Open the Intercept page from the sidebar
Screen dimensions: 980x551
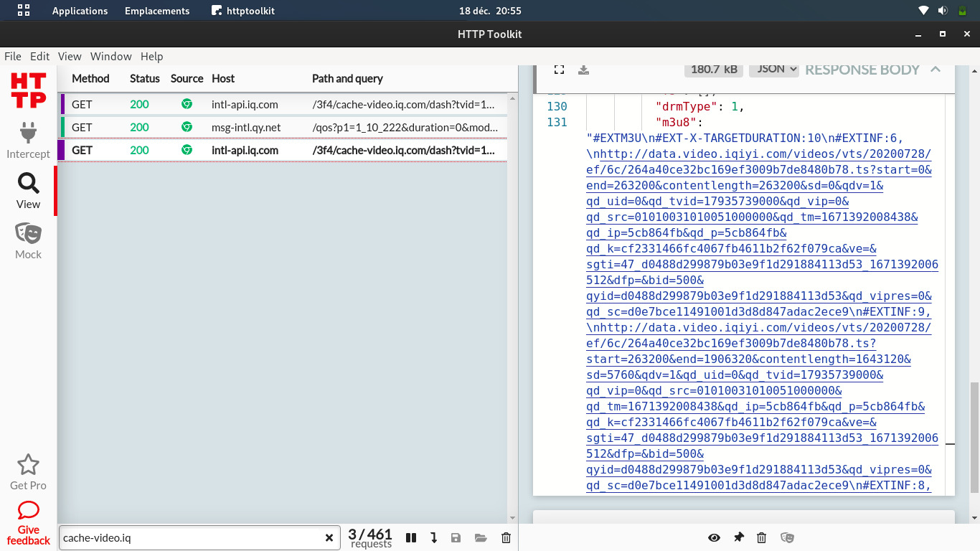28,141
